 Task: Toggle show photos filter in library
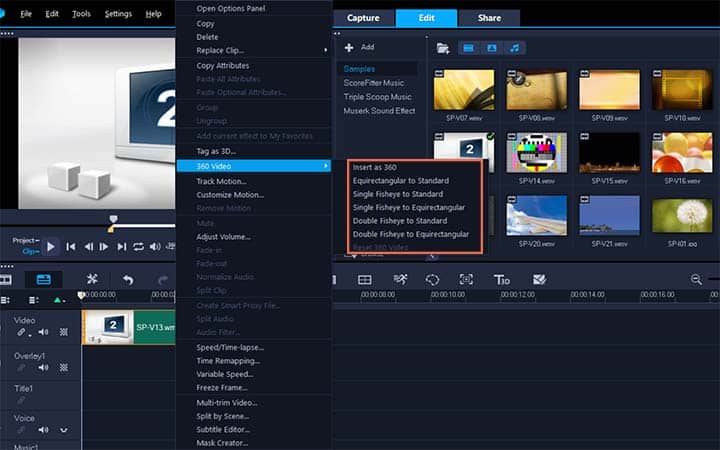coord(492,48)
